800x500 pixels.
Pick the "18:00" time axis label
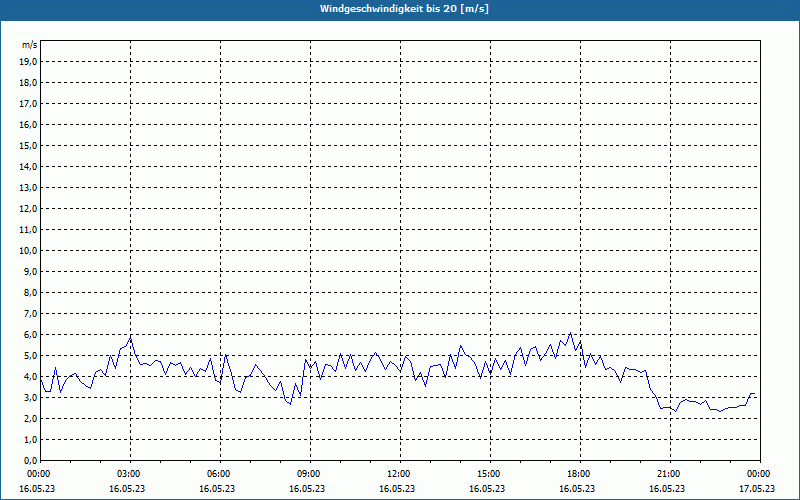579,474
